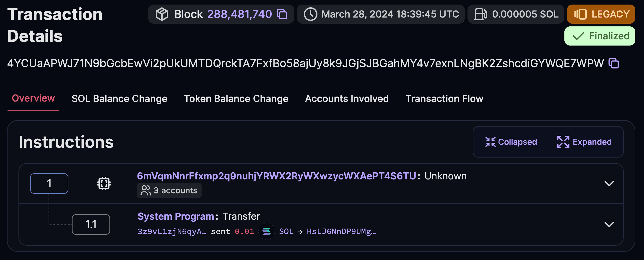Open Transaction Flow tab
Image resolution: width=644 pixels, height=260 pixels.
pos(444,98)
